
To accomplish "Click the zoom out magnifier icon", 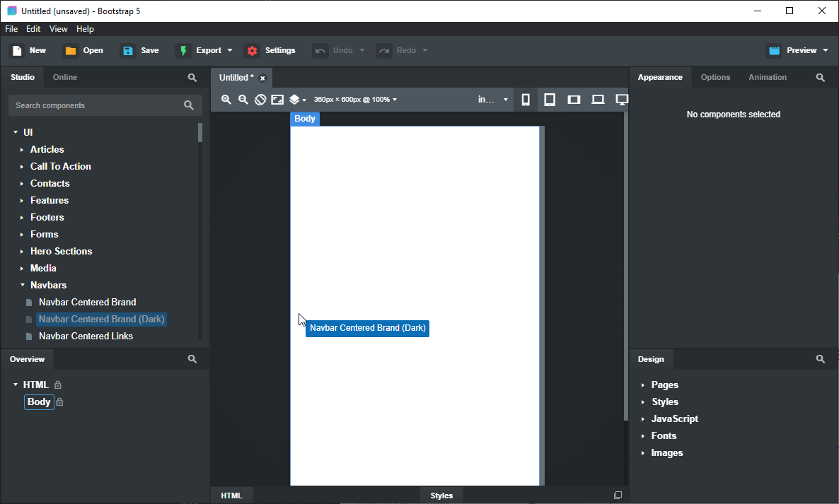I will tap(243, 100).
